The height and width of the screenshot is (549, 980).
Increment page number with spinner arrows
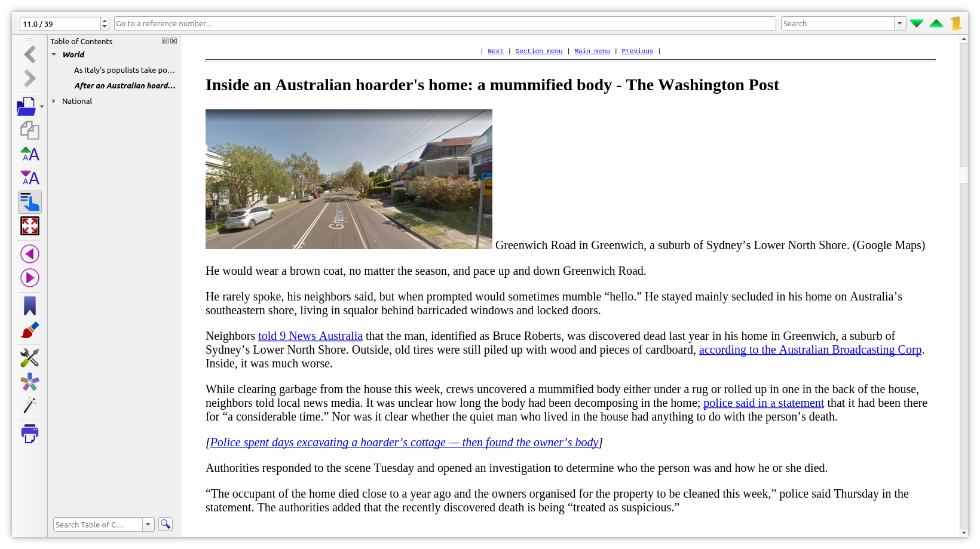click(105, 20)
